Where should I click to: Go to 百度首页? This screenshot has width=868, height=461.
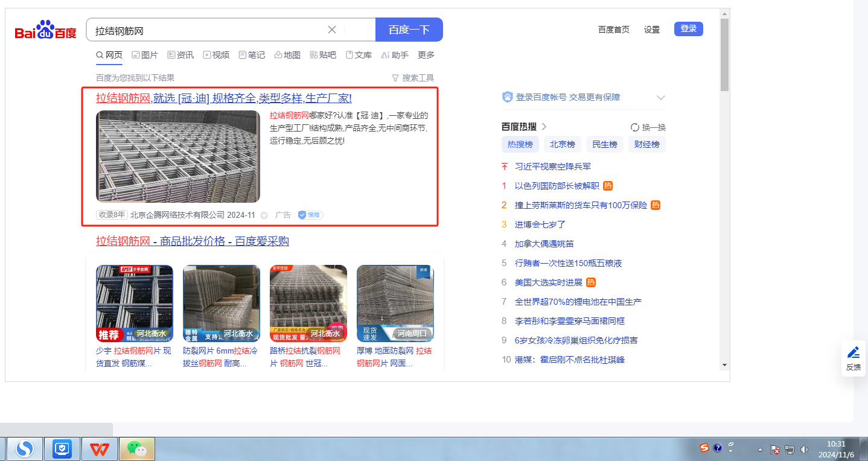(x=614, y=30)
